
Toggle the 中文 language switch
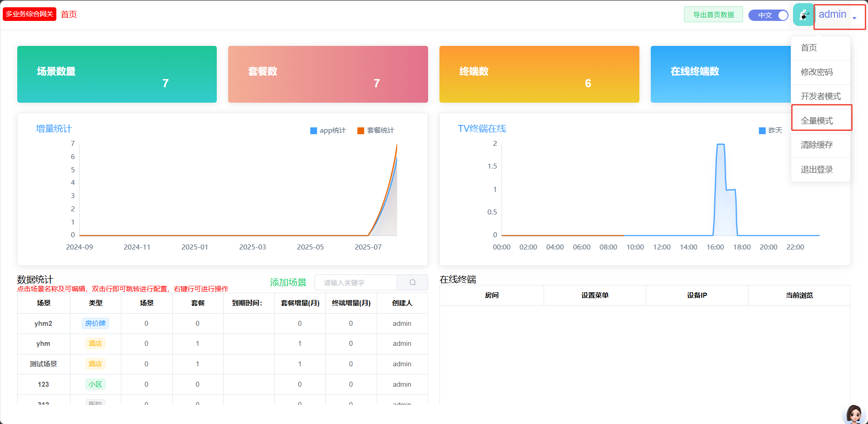click(x=768, y=15)
